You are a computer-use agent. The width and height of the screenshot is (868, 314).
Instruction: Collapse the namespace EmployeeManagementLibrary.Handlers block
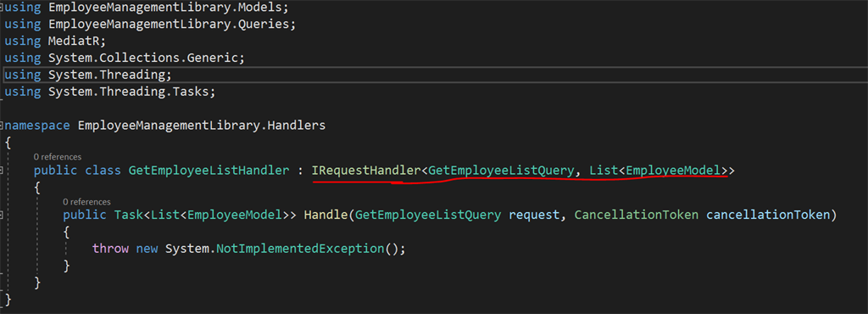pos(3,126)
